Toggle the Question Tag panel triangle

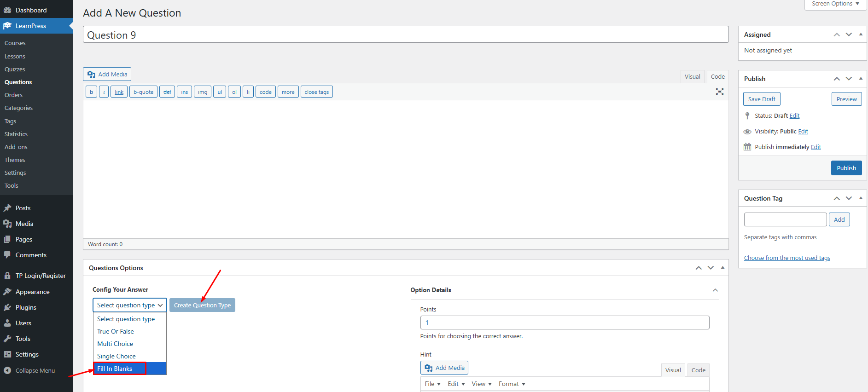click(x=861, y=198)
